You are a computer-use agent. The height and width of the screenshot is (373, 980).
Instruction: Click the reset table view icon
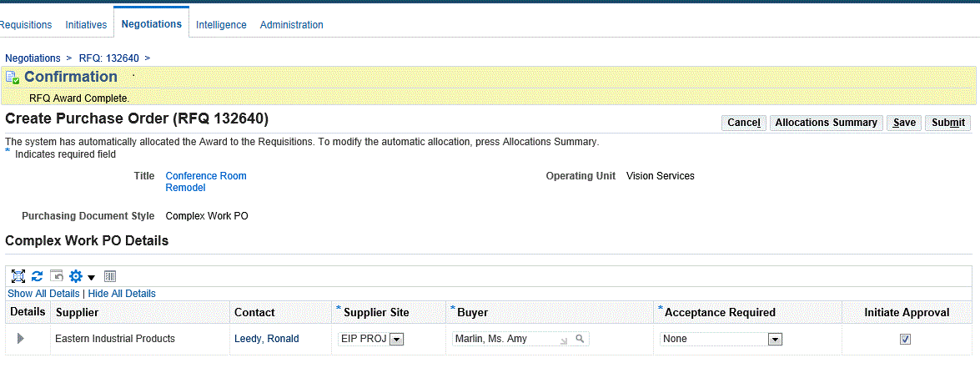tap(56, 276)
